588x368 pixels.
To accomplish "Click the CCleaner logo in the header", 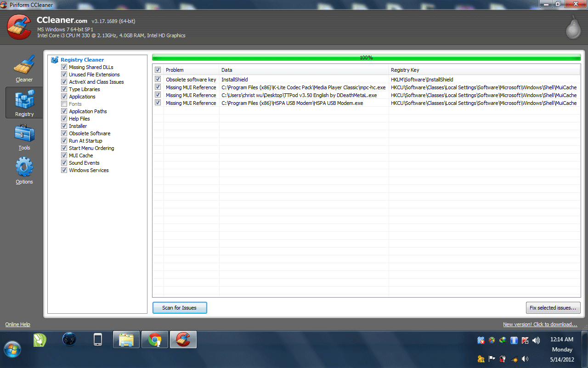I will click(x=19, y=27).
